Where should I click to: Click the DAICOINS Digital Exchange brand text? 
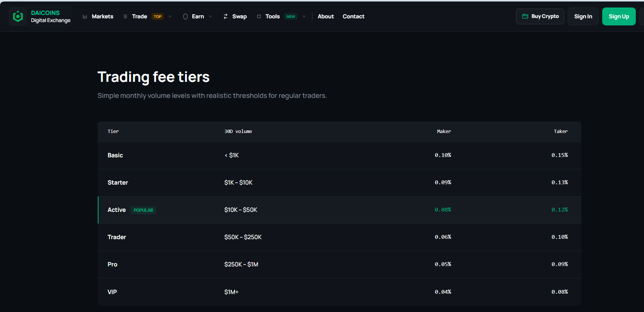50,16
